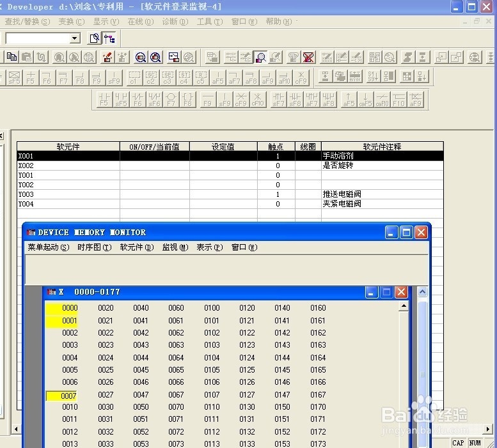The image size is (497, 448).
Task: Open the 诊断(D) menu
Action: 175,22
